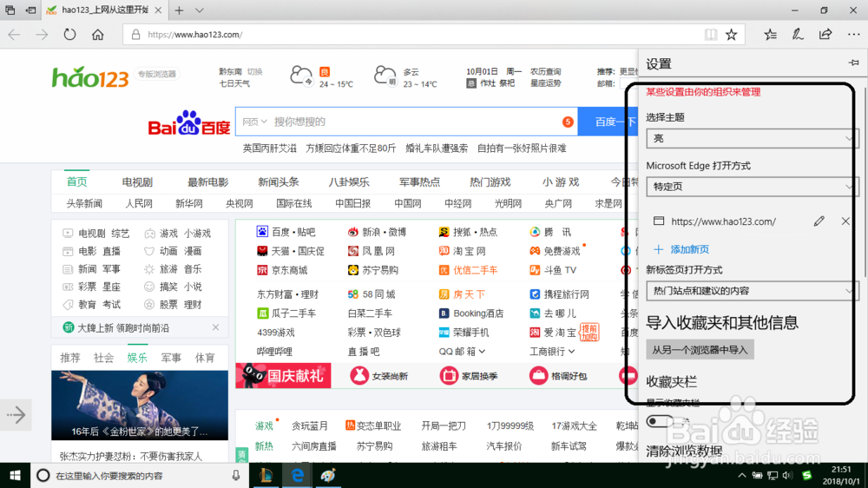Click the National Day gift banner
The width and height of the screenshot is (868, 488).
tap(284, 376)
